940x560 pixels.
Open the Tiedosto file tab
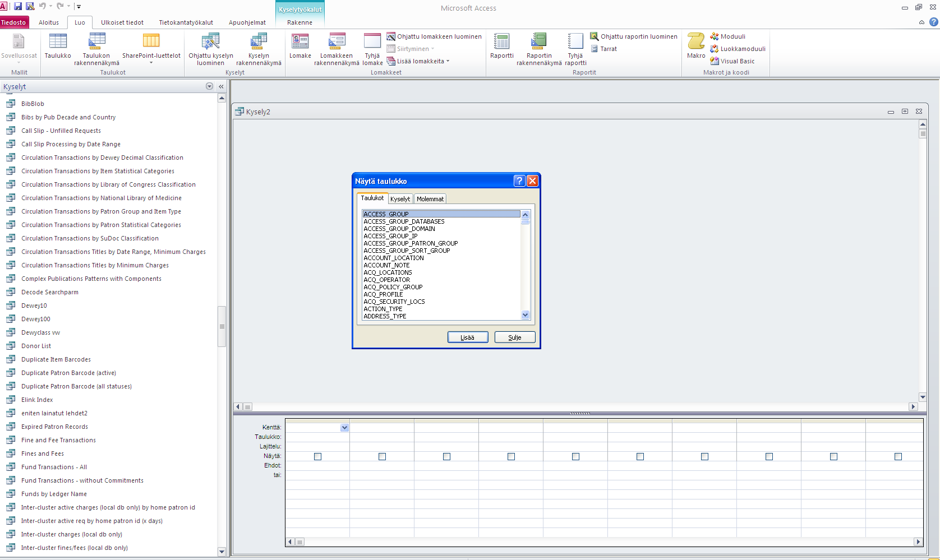13,22
